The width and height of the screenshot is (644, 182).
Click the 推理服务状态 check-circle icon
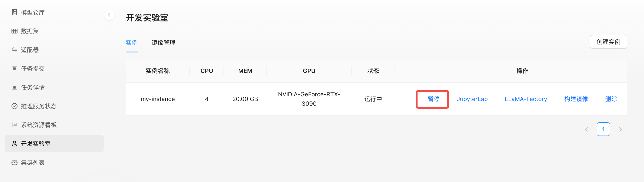(15, 106)
